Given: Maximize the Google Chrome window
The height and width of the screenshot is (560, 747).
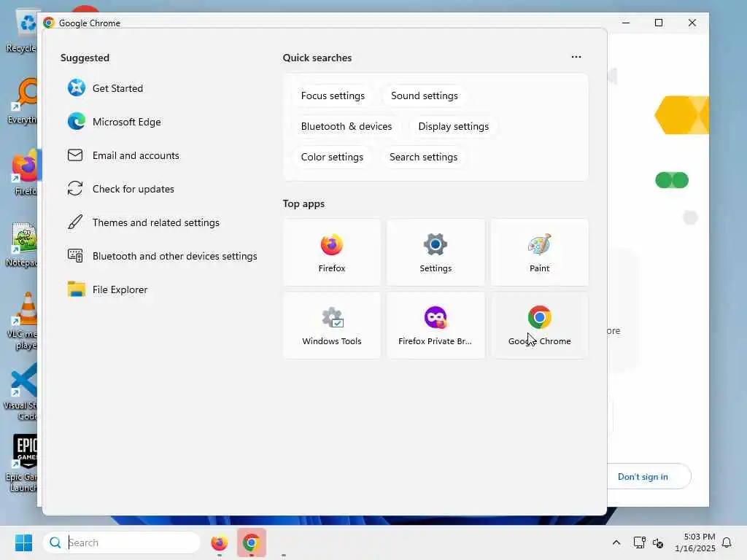Looking at the screenshot, I should click(659, 23).
